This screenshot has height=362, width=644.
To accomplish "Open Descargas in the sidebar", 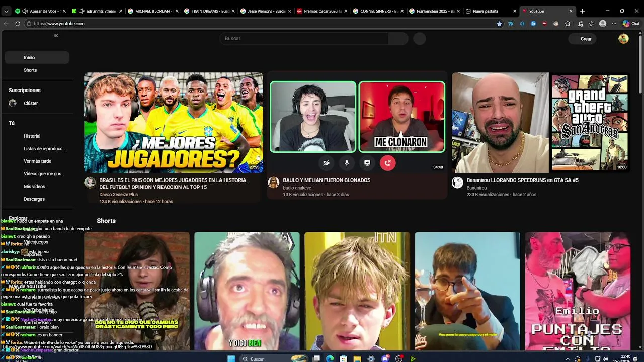I will (x=37, y=199).
